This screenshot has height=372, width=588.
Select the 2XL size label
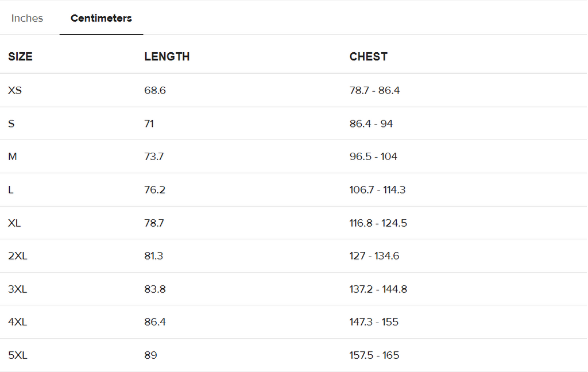(x=18, y=256)
